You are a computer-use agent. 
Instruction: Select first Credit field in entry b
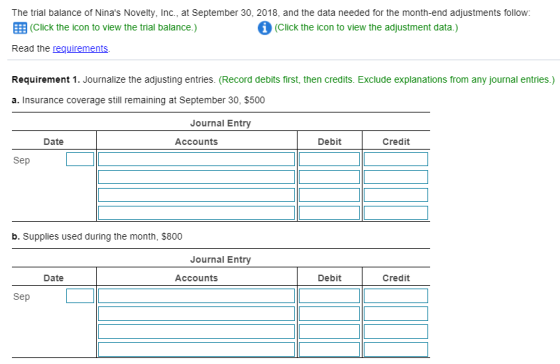pos(396,296)
